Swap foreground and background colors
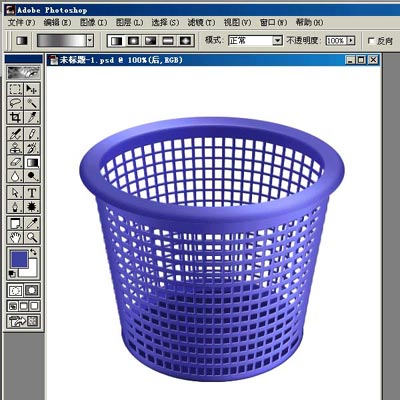 (33, 252)
